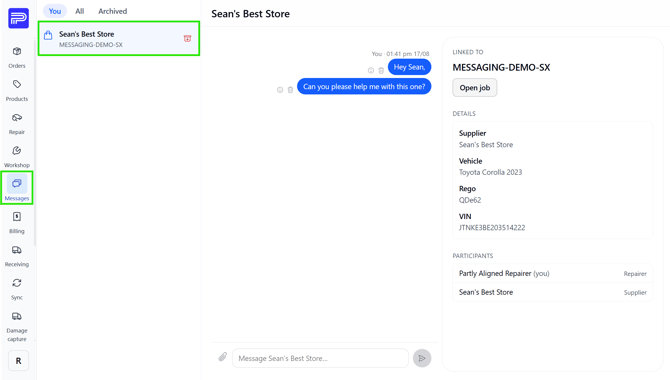Open the Repair section

[17, 124]
